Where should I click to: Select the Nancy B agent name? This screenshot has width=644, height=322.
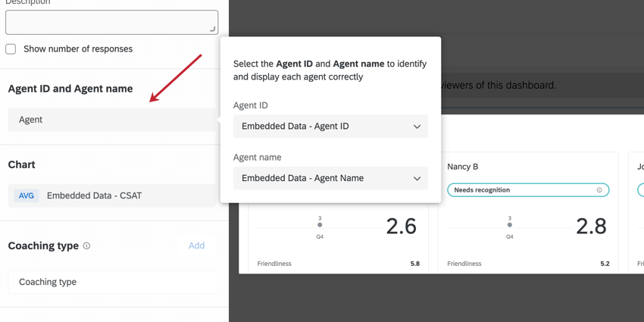pos(463,167)
